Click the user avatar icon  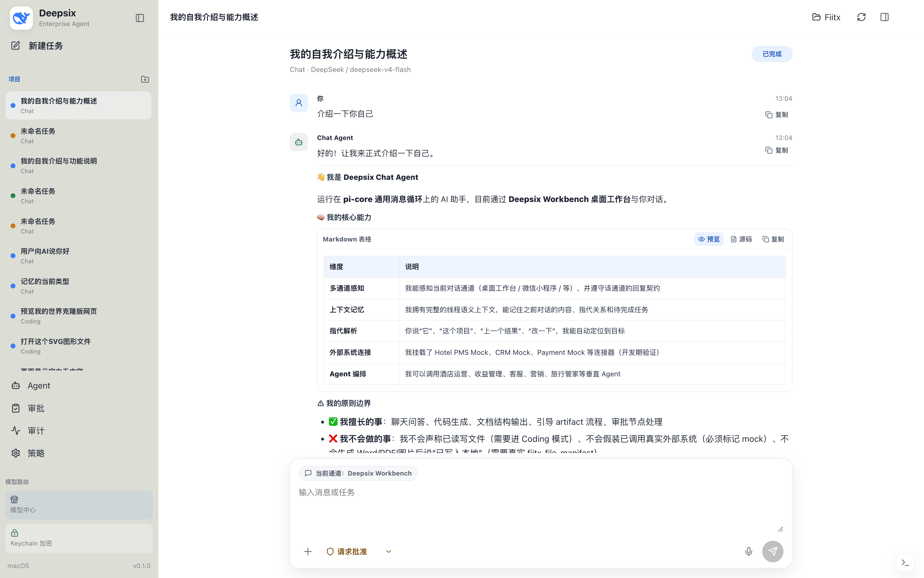(x=299, y=103)
